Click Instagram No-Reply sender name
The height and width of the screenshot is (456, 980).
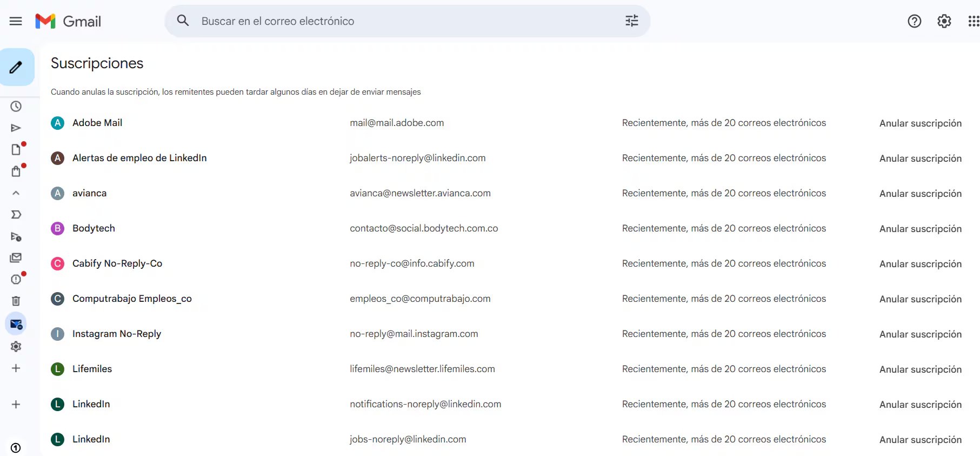[117, 334]
